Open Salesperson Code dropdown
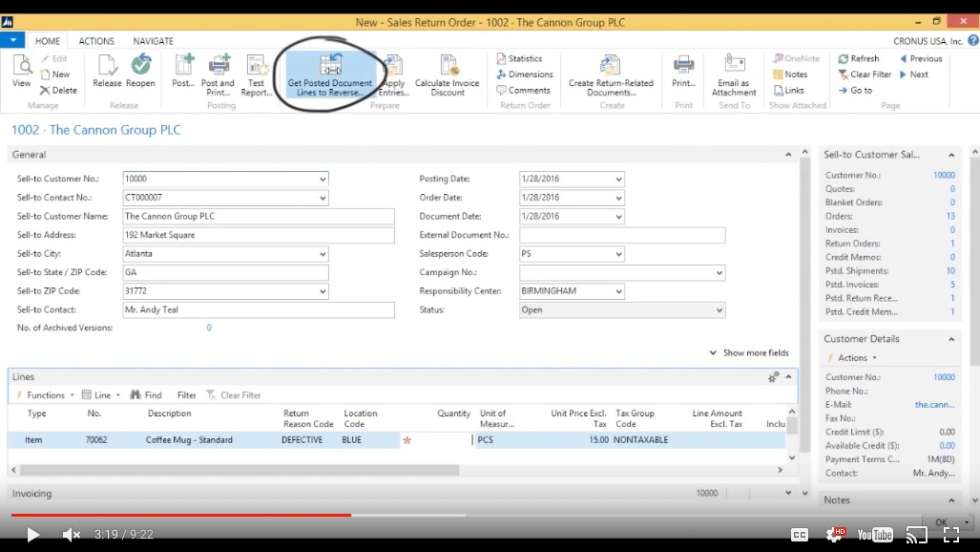The image size is (980, 552). 618,254
